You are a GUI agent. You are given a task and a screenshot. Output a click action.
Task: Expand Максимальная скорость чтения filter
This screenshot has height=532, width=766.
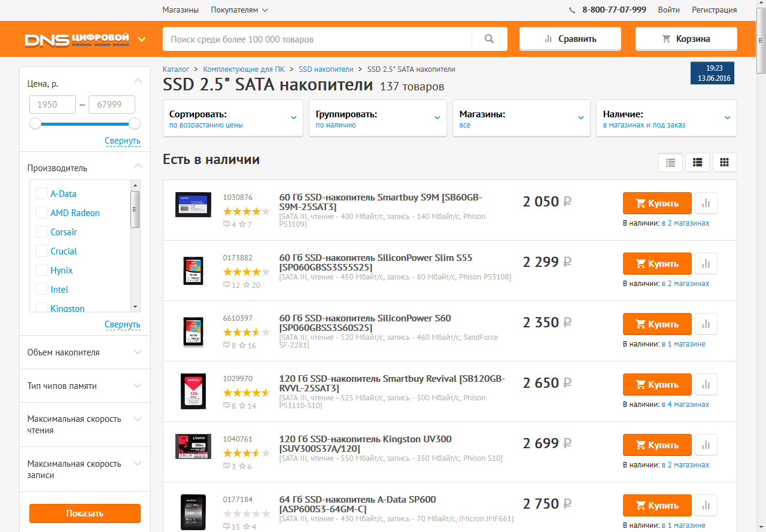pyautogui.click(x=85, y=424)
